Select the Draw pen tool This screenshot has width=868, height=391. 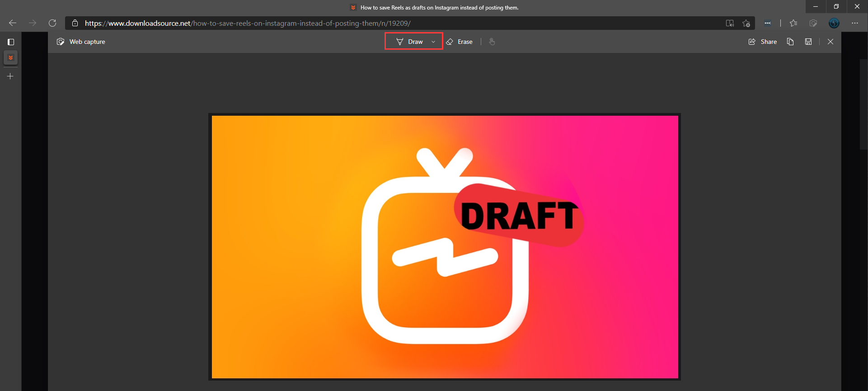(410, 42)
